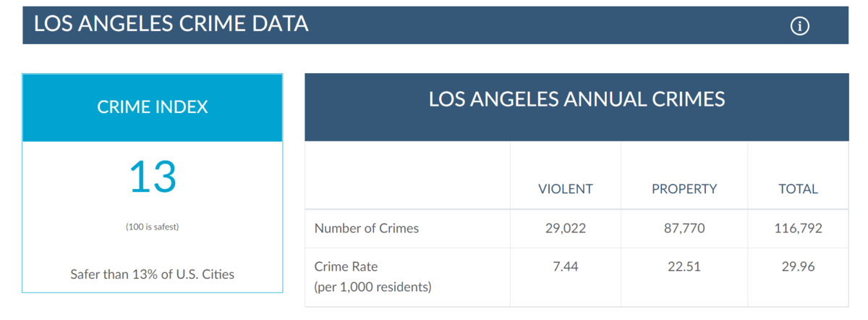The width and height of the screenshot is (868, 320).
Task: Select the Crime Index panel heading
Action: click(153, 107)
